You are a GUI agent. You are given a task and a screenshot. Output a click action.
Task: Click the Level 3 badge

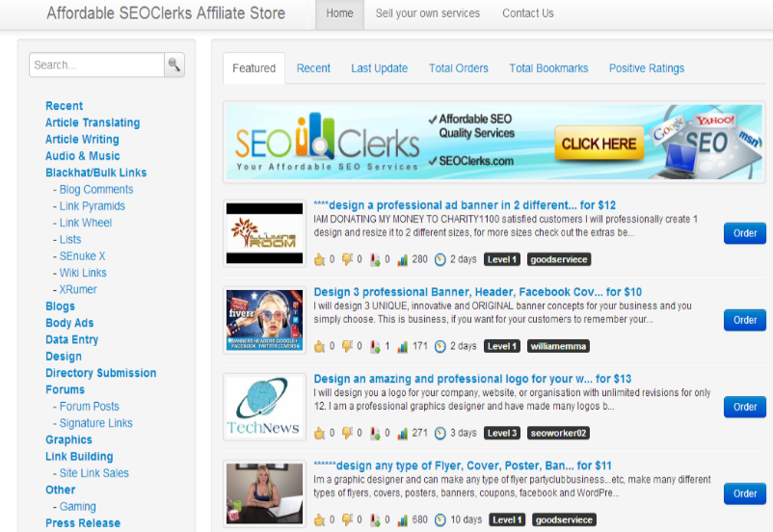pos(502,433)
